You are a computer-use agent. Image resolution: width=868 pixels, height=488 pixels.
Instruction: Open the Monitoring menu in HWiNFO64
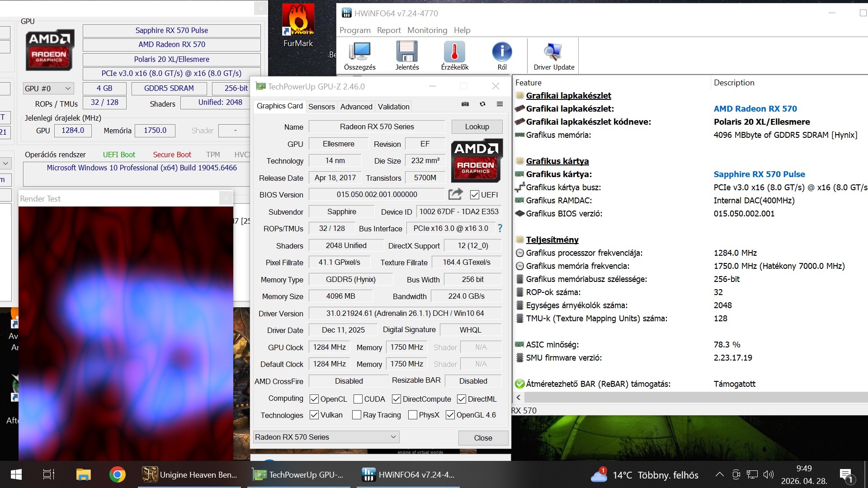pos(427,30)
